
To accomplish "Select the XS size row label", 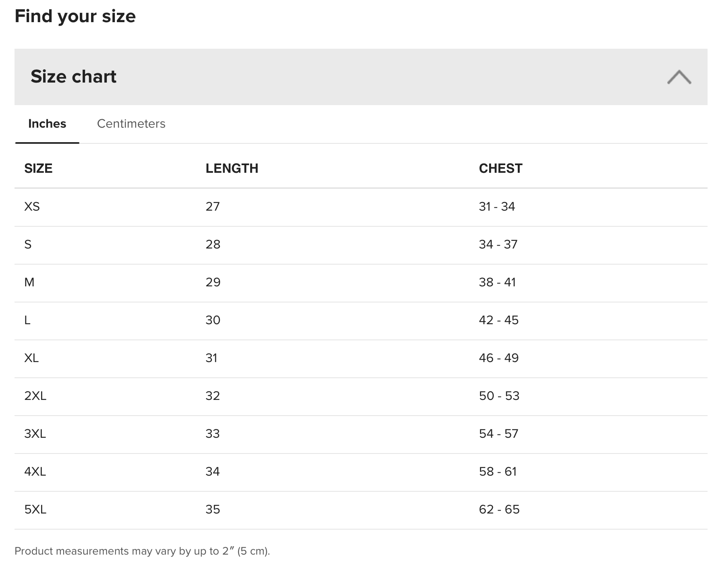I will pos(32,207).
